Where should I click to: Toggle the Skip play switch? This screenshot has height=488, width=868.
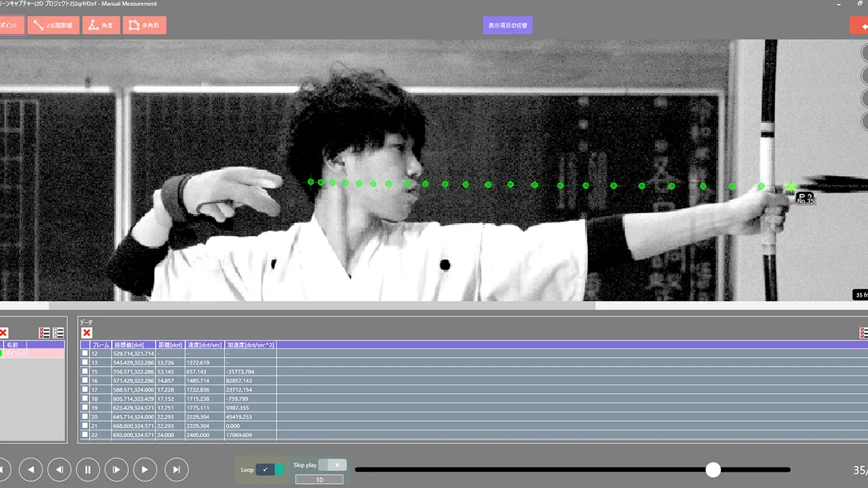click(x=332, y=465)
